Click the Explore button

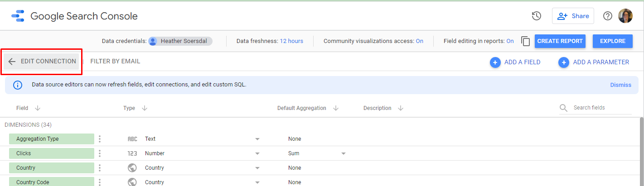[x=613, y=41]
